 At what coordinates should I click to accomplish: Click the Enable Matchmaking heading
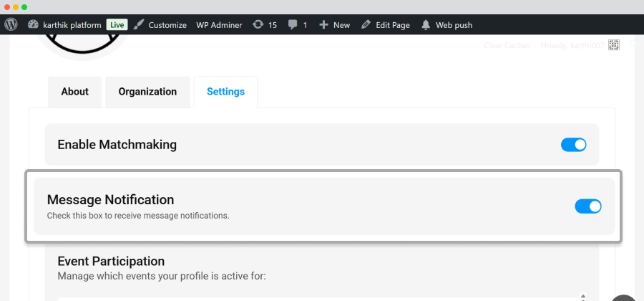[x=117, y=145]
